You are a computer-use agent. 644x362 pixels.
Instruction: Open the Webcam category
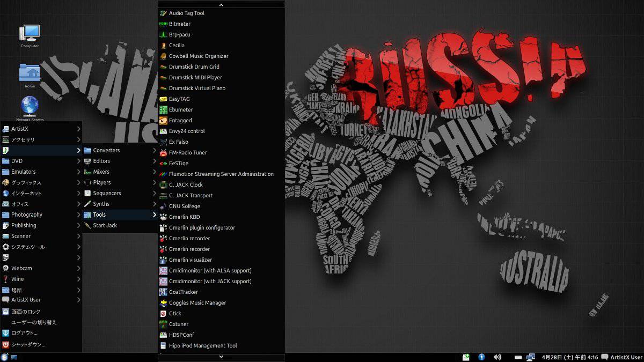[x=41, y=268]
